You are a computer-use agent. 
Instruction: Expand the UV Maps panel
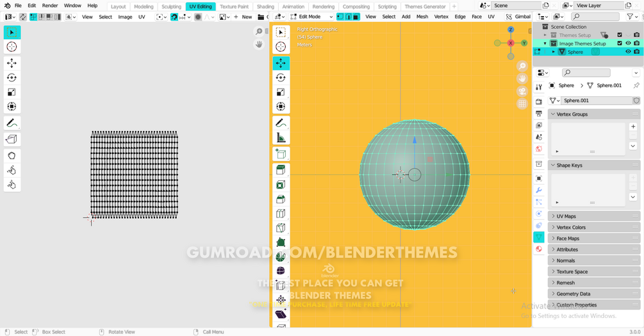pyautogui.click(x=594, y=216)
